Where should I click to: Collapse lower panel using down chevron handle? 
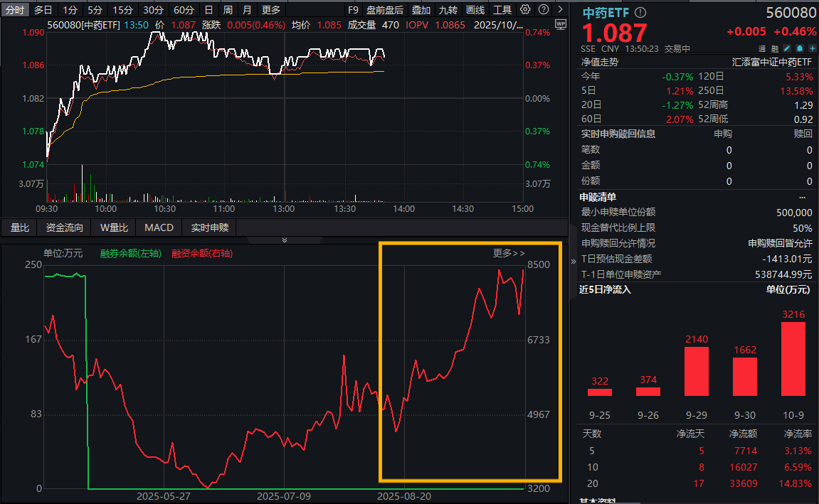[285, 240]
